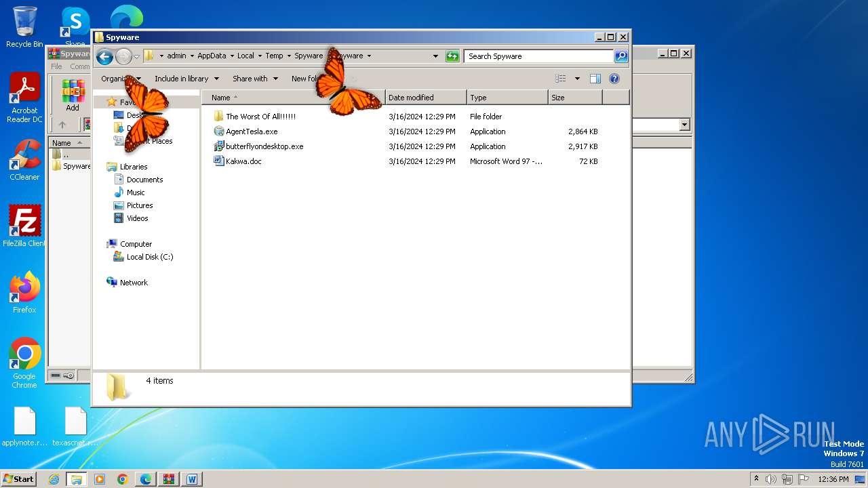Click the Start button
The image size is (868, 488).
pos(18,479)
